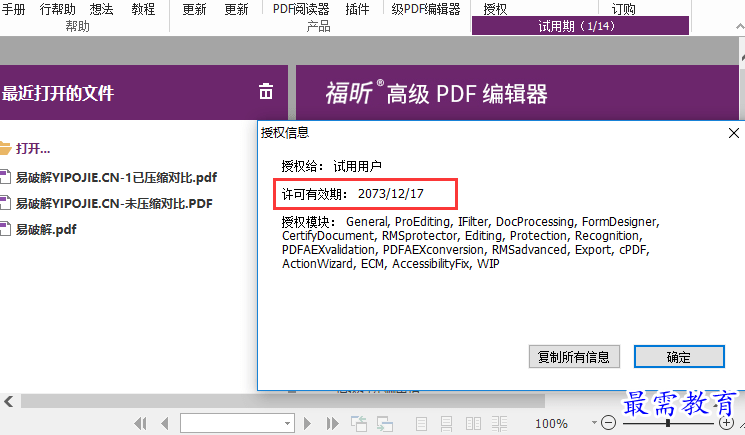
Task: Click the zoom in plus icon
Action: click(x=726, y=422)
